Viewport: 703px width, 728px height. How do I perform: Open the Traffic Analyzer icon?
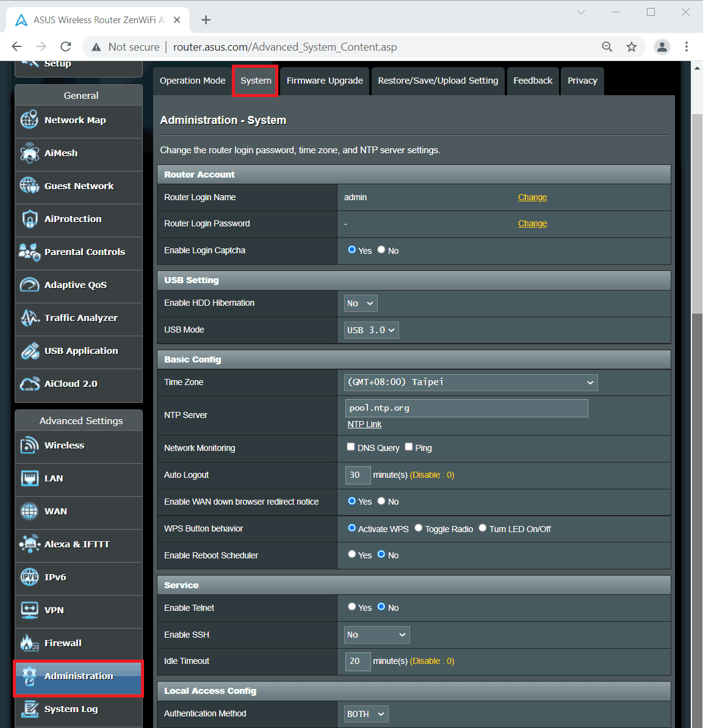[29, 318]
